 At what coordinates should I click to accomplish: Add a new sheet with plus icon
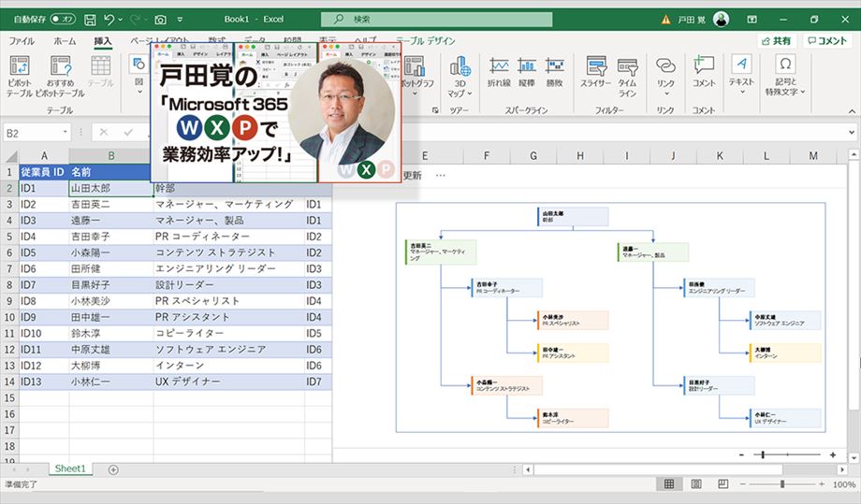[113, 469]
